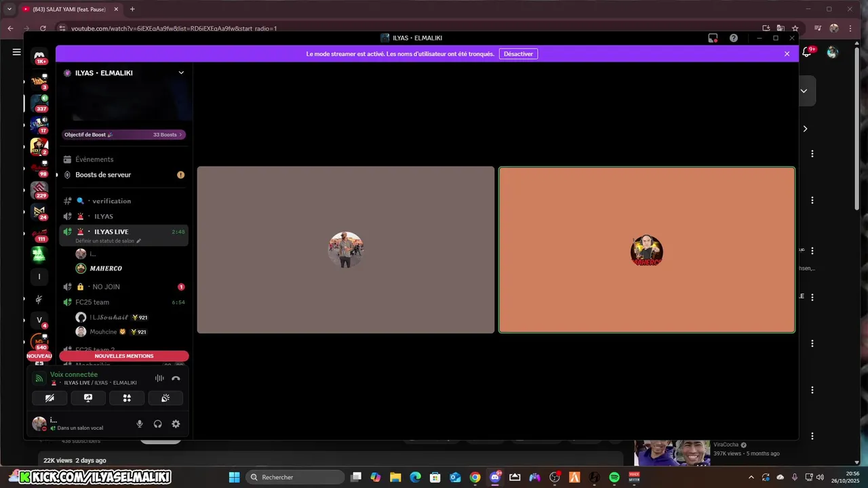868x488 pixels.
Task: Open Discord help question mark icon
Action: click(734, 38)
